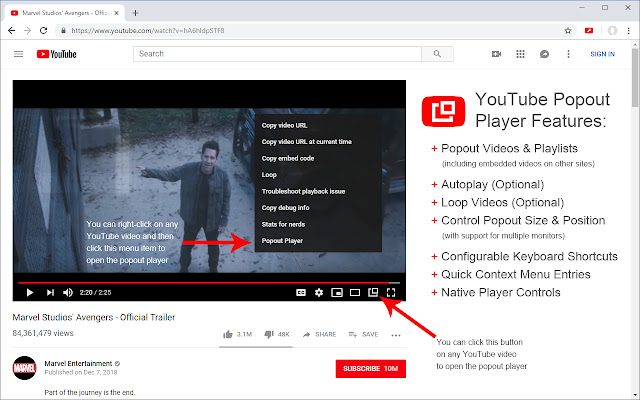Choose Popout Player menu entry

pyautogui.click(x=282, y=241)
